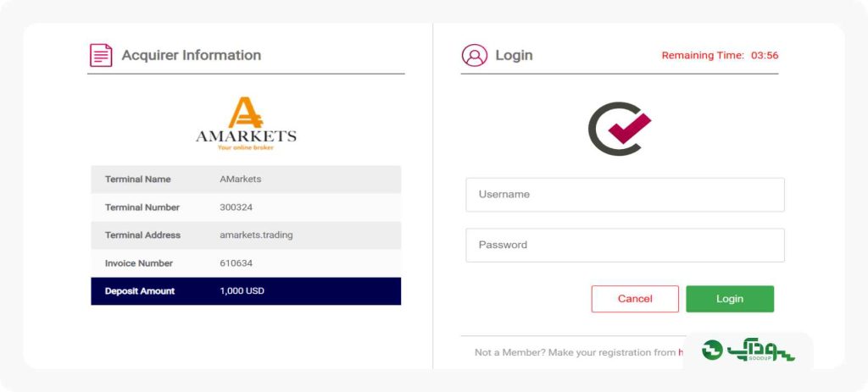
Task: Click the Remaining Time countdown
Action: point(720,55)
